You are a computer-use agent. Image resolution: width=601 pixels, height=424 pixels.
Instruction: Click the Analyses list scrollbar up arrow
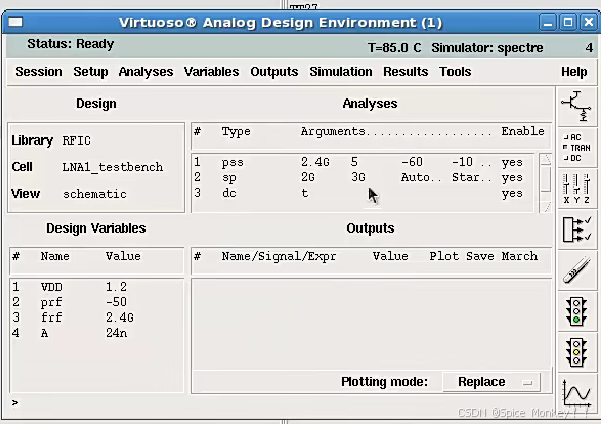(545, 159)
